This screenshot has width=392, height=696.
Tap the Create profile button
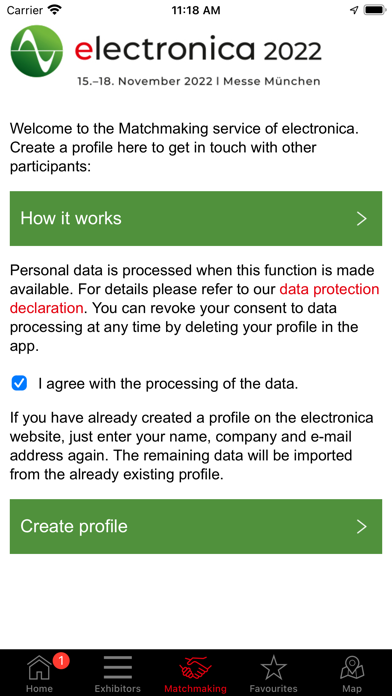pyautogui.click(x=196, y=526)
